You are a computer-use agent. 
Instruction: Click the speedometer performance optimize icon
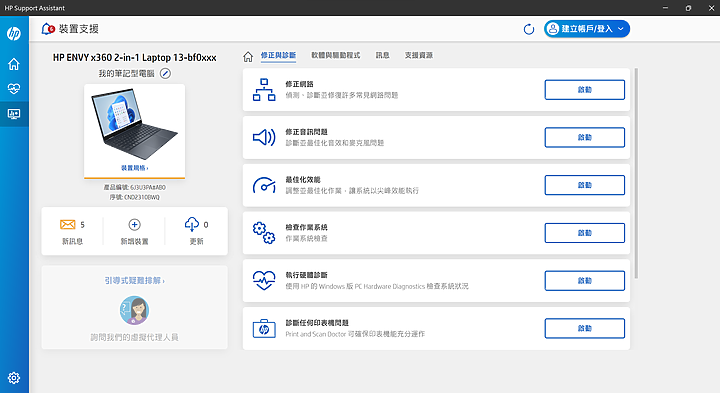tap(264, 185)
